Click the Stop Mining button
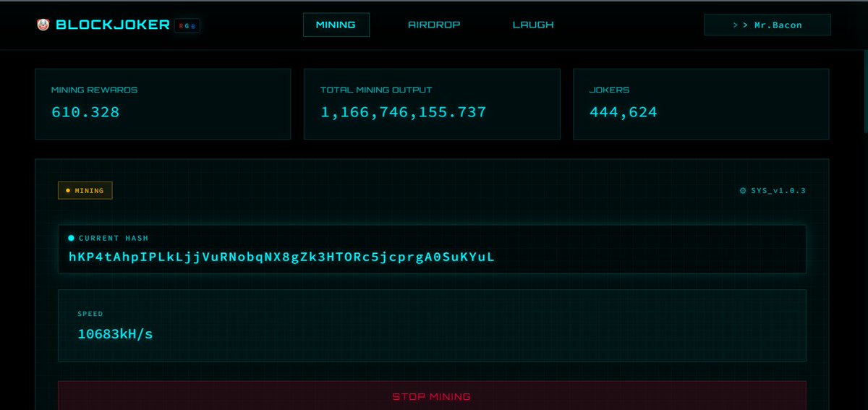This screenshot has width=868, height=410. pyautogui.click(x=432, y=396)
